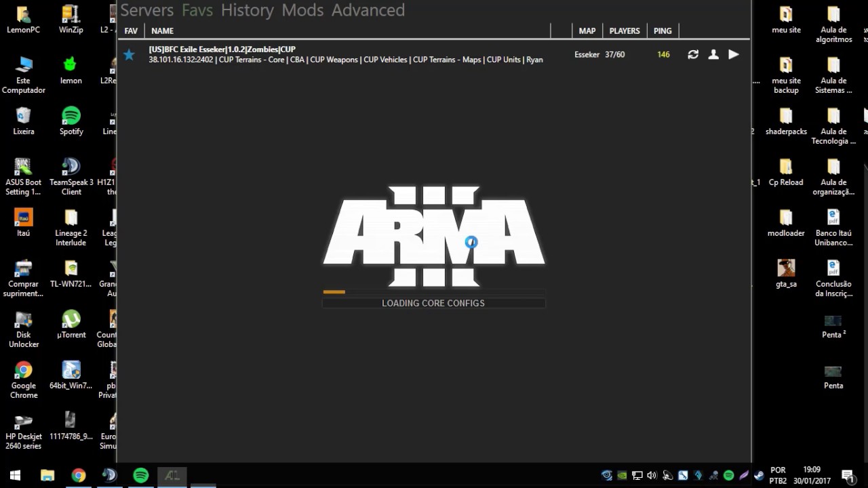Open Aula de organização folder
Viewport: 868px width, 488px height.
click(x=833, y=177)
